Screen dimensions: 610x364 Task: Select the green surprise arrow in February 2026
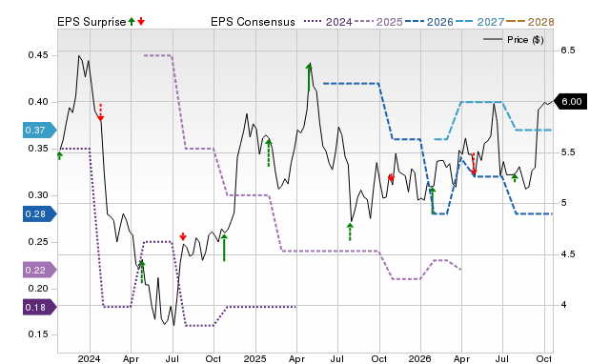(432, 201)
